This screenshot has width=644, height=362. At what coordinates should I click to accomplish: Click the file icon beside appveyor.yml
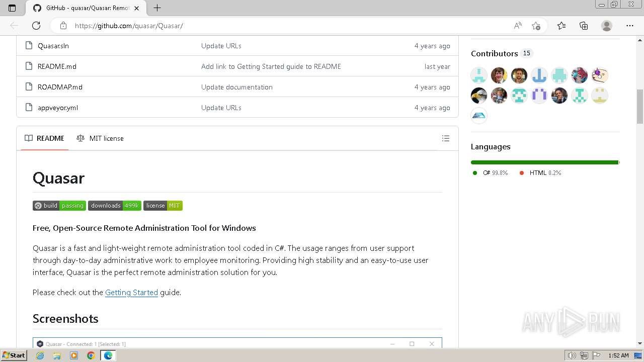click(x=29, y=108)
